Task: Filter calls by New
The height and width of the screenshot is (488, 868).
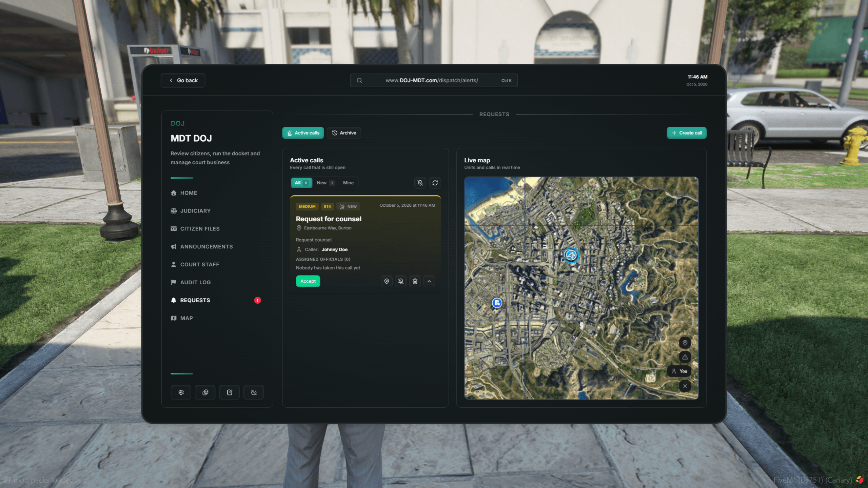Action: tap(325, 183)
